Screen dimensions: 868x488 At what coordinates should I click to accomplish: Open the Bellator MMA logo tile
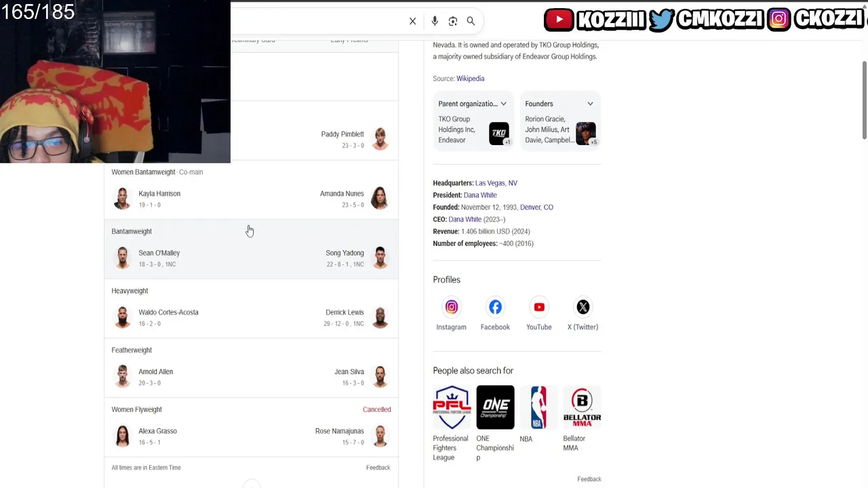click(582, 407)
